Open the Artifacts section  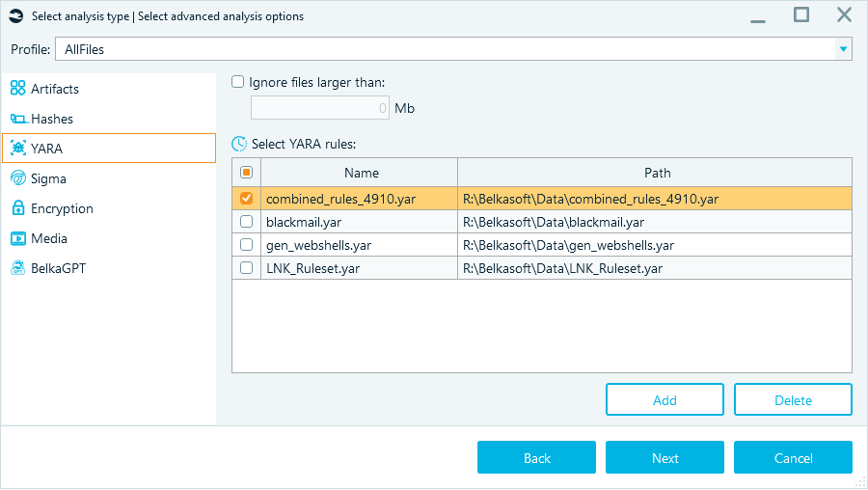point(108,89)
